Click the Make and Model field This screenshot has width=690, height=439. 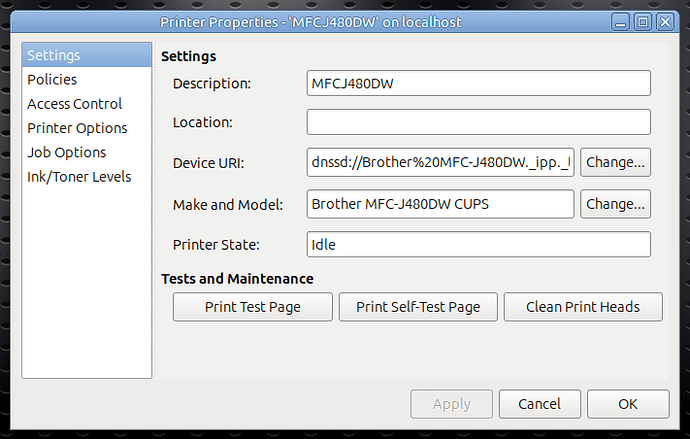pyautogui.click(x=440, y=204)
